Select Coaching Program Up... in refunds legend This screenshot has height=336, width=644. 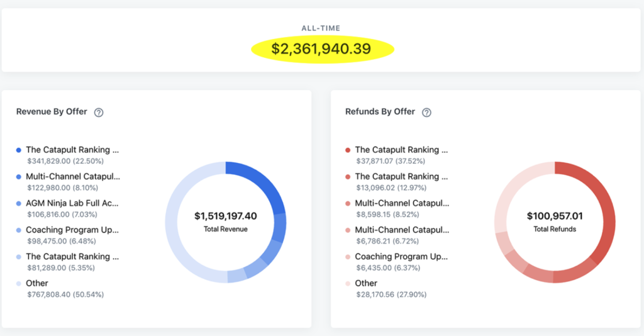(x=401, y=257)
